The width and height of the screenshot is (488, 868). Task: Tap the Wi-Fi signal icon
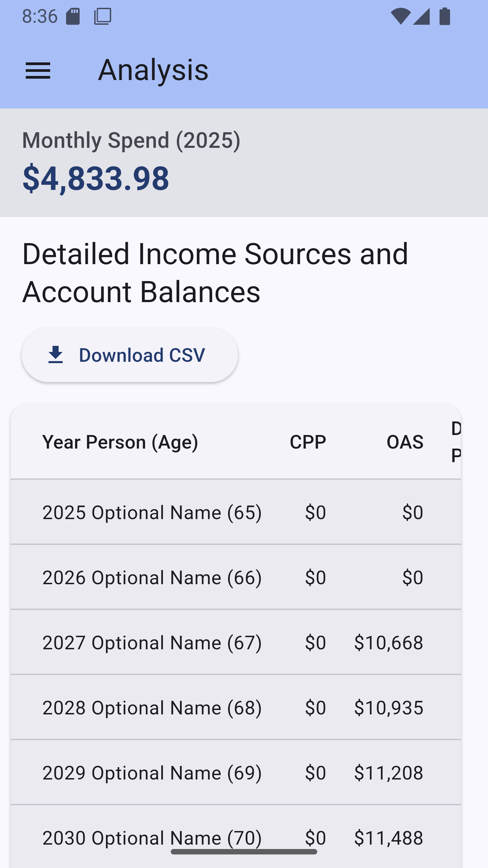(400, 16)
